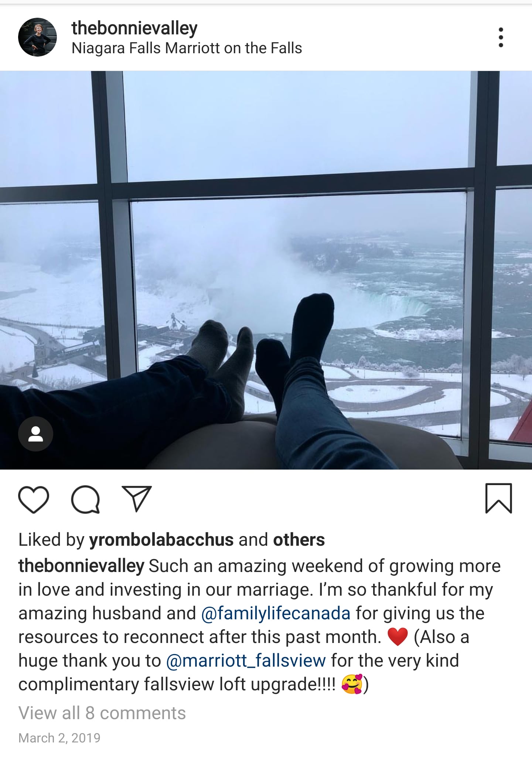Open three-dot post options menu
This screenshot has height=782, width=532.
501,37
